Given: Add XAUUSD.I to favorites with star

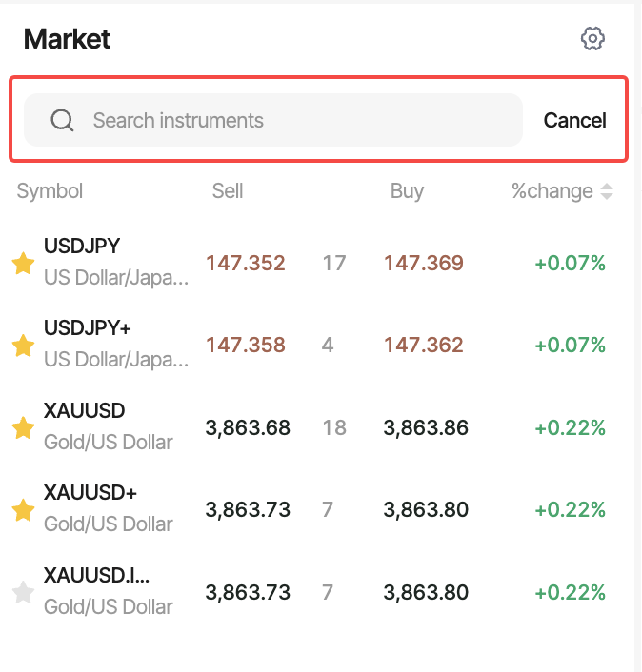Looking at the screenshot, I should tap(23, 593).
